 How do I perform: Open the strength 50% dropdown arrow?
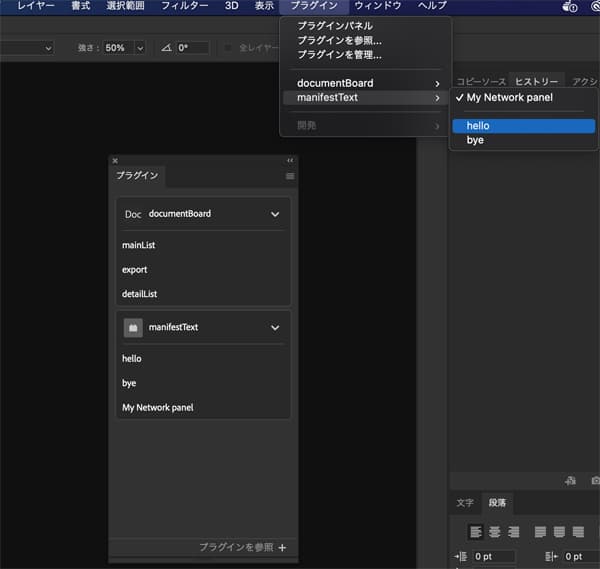pos(139,48)
